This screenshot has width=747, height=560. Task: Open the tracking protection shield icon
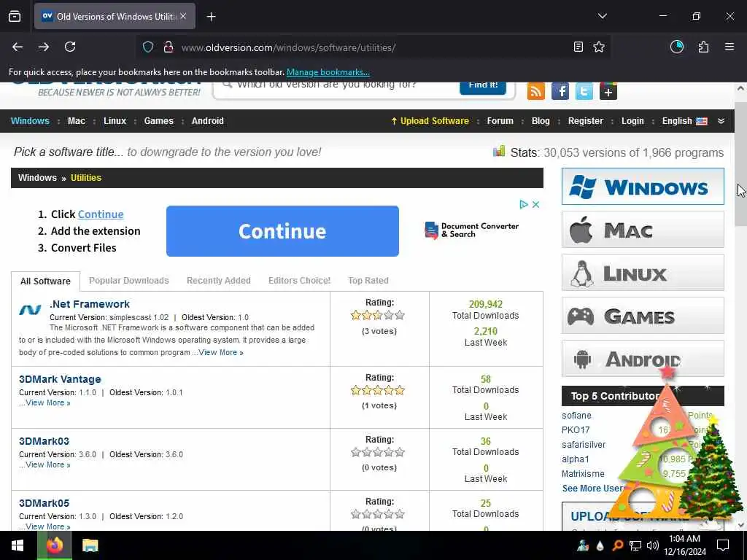(x=148, y=47)
